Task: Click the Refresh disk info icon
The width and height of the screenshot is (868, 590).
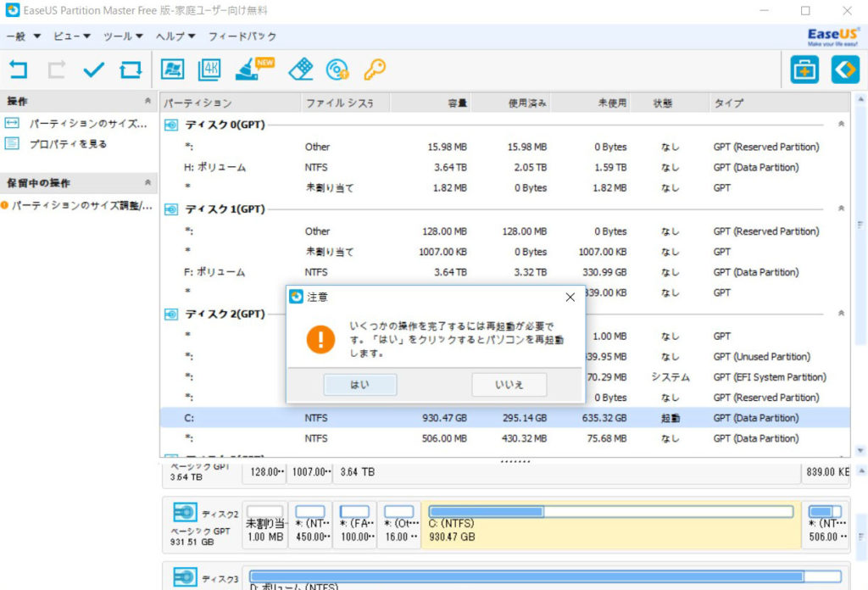Action: pos(131,70)
